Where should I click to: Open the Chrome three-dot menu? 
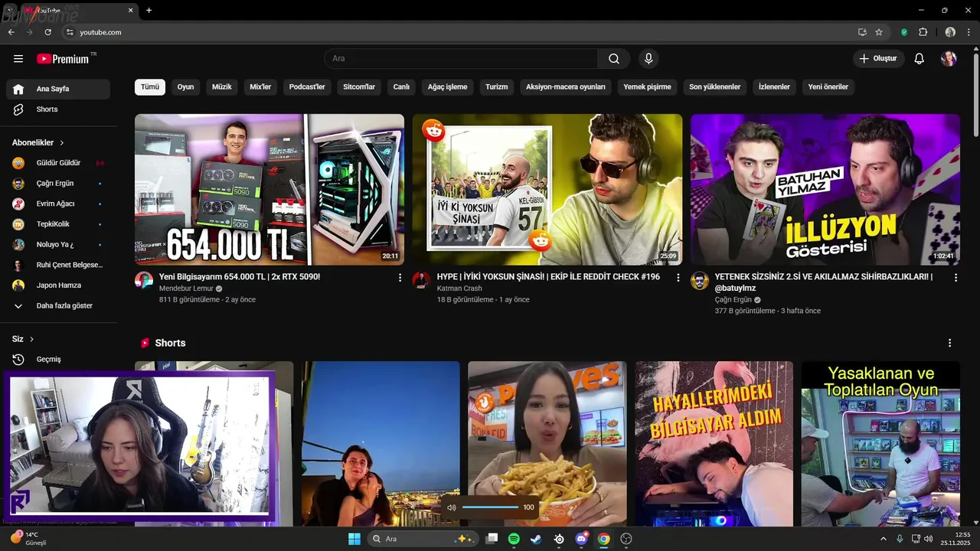(x=969, y=32)
